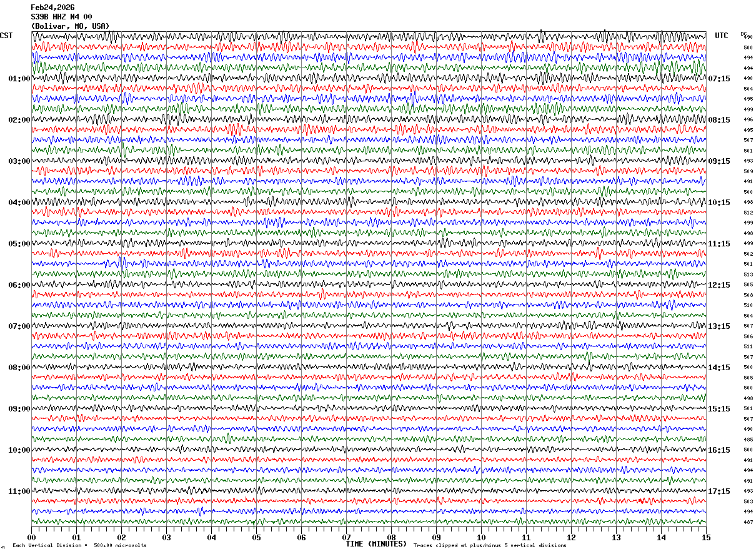Select the DC offset value 496
Viewport: 756px width, 554px height.
point(748,120)
